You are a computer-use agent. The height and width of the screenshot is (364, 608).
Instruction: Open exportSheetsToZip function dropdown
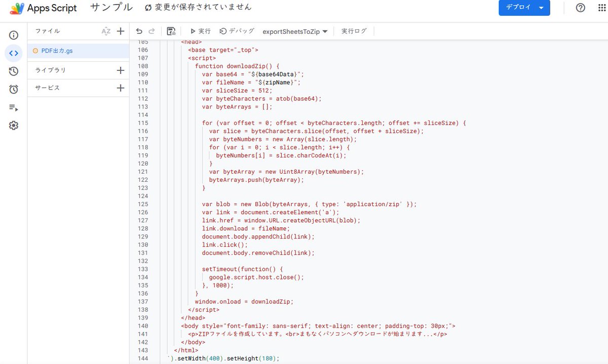click(295, 31)
